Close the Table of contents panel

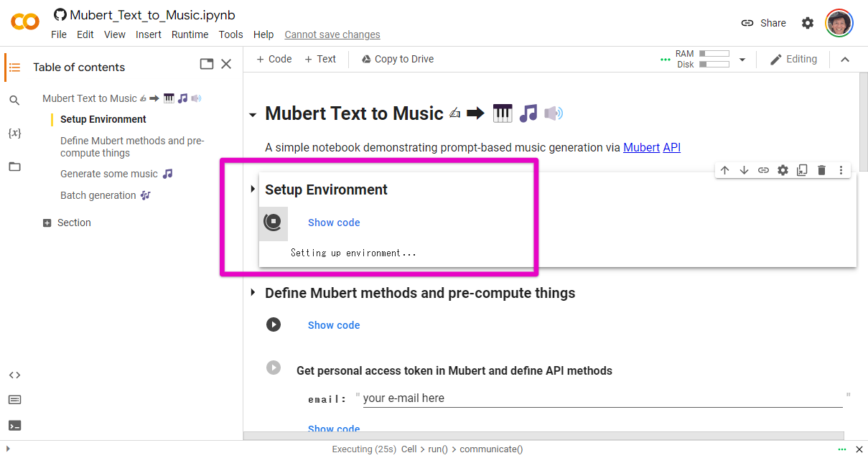226,64
